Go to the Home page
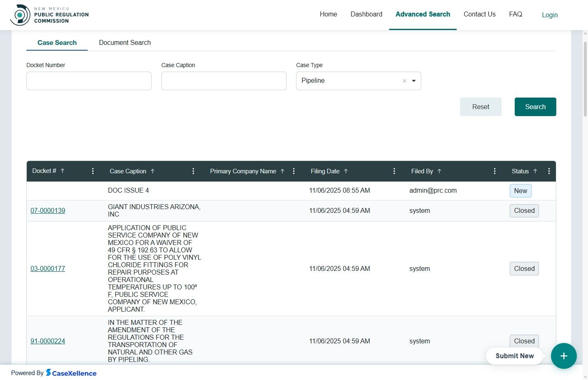Image resolution: width=588 pixels, height=380 pixels. tap(329, 14)
